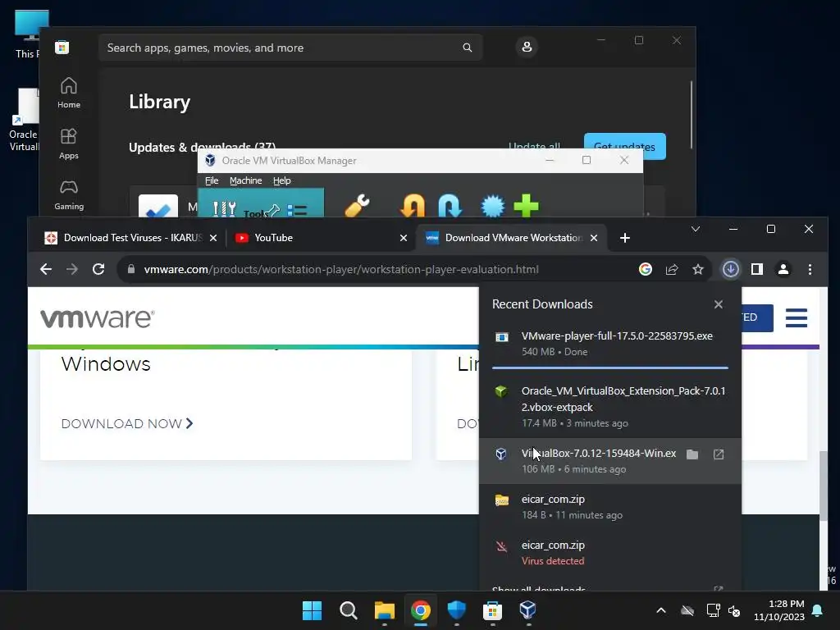The height and width of the screenshot is (630, 840).
Task: Bookmark this page with the star icon
Action: (697, 269)
